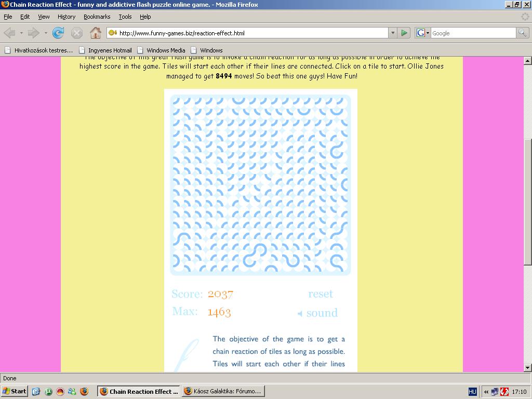Expand hidden system tray icons

tap(486, 392)
